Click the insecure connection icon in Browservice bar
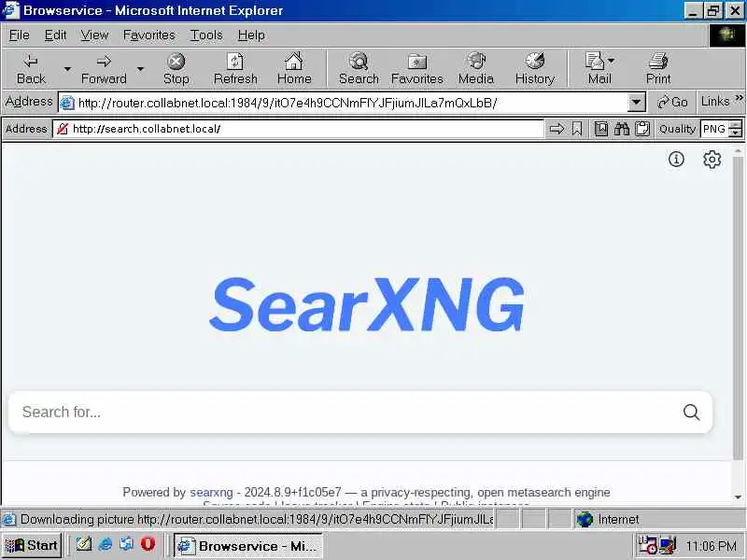Viewport: 747px width, 560px height. coord(63,129)
